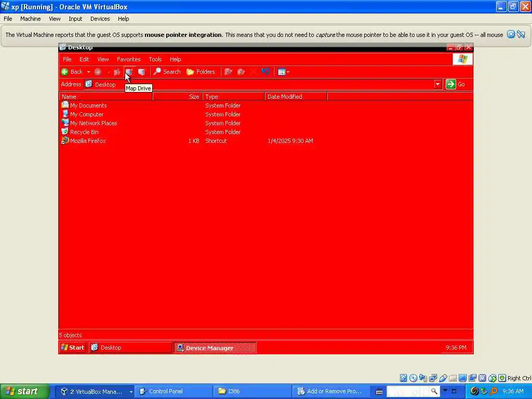Click VirtualBox hard disk status icon
Viewport: 532px width, 399px height.
click(403, 378)
